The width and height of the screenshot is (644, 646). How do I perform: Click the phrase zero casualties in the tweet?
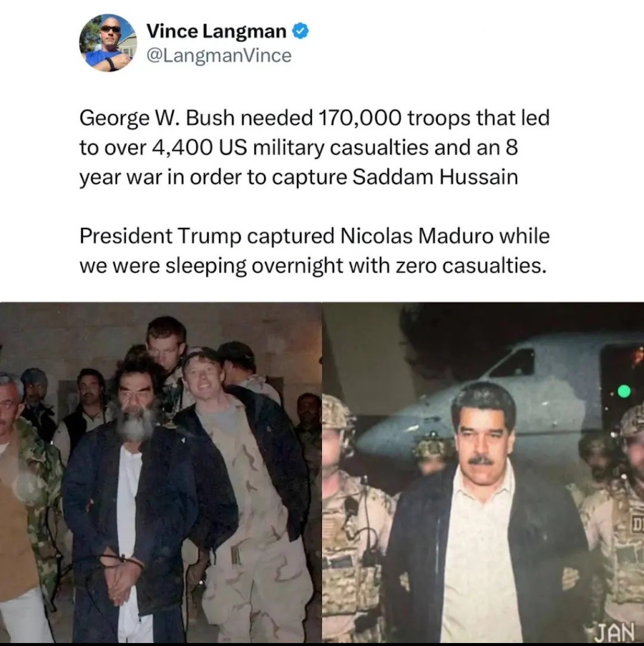471,266
